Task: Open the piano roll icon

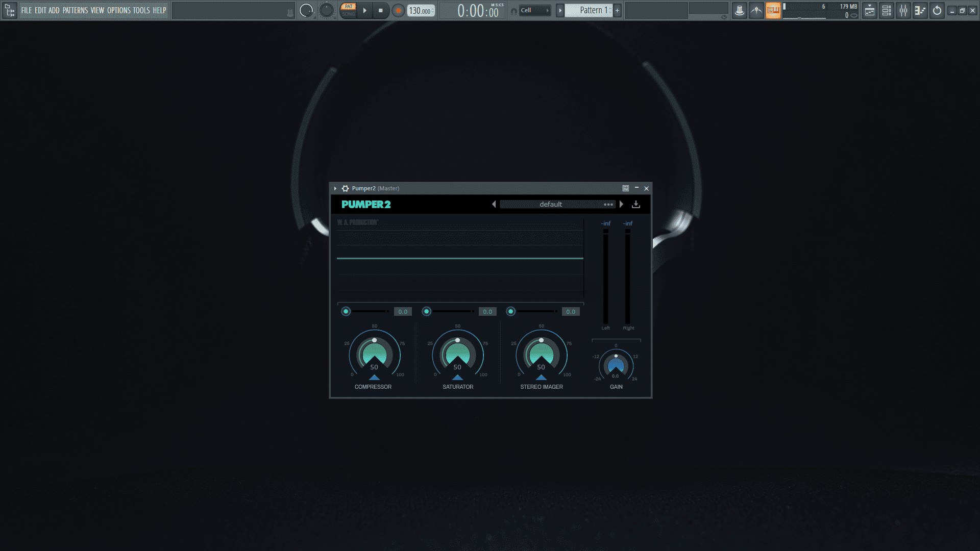Action: pos(920,10)
